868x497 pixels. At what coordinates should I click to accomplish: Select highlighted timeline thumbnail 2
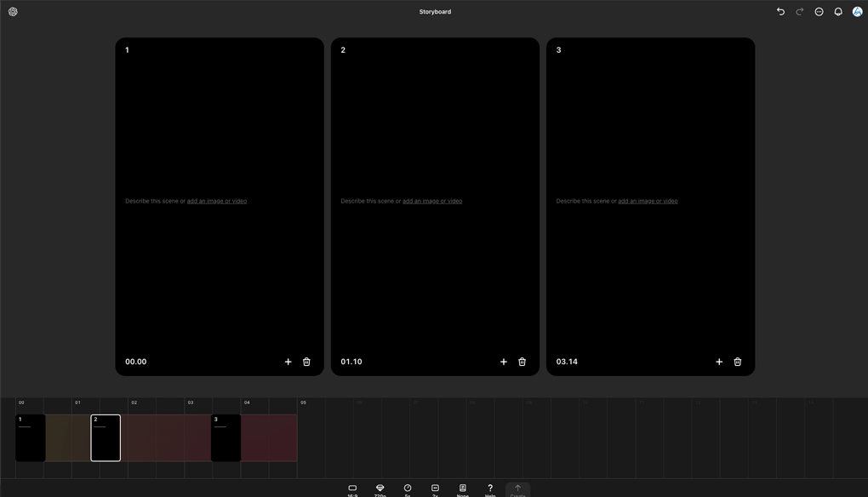click(106, 437)
